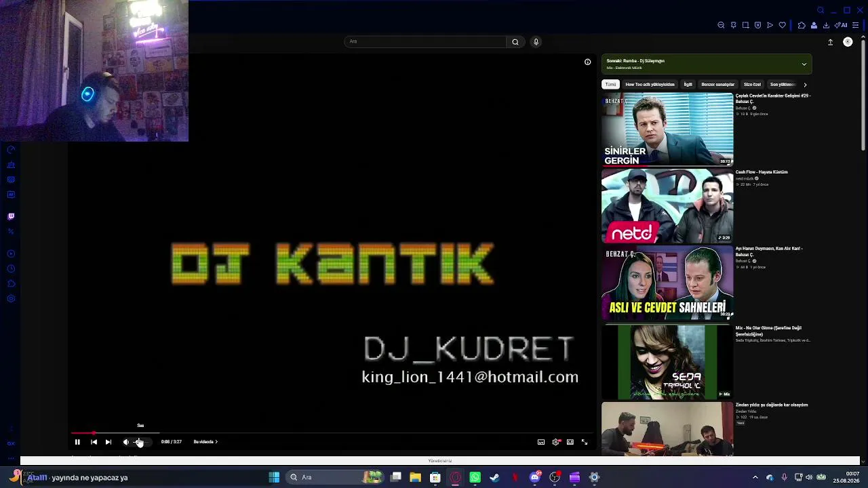
Task: Open 'Cash Flow - Hayata Küstüm' title
Action: point(762,172)
